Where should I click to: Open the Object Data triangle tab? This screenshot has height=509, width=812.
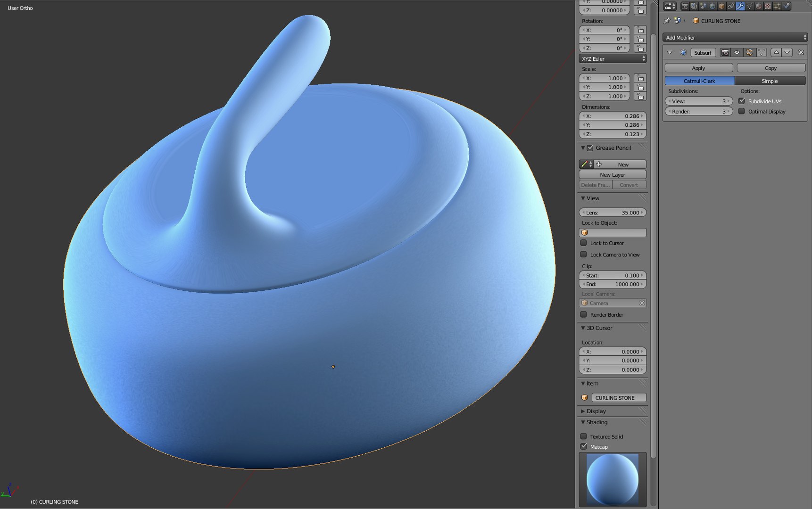pos(749,6)
